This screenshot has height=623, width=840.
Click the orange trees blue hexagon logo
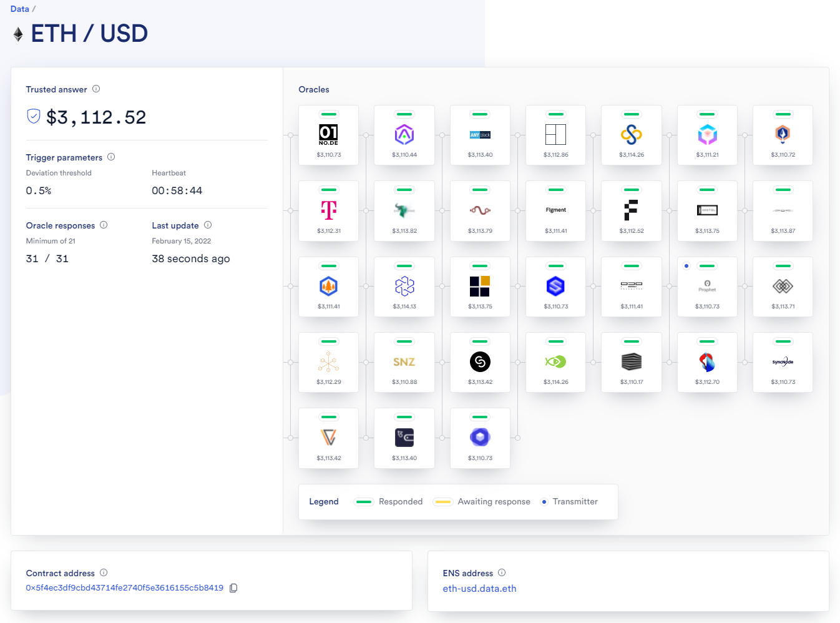point(328,286)
